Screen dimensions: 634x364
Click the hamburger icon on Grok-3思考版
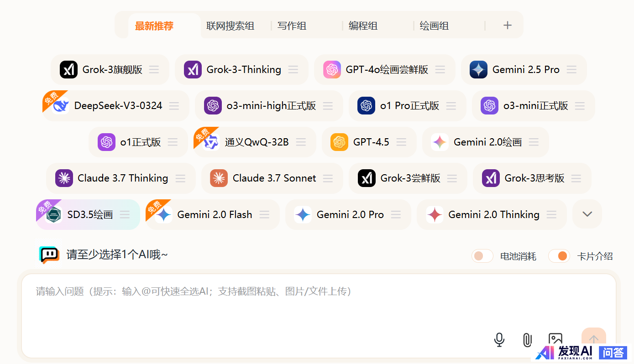click(x=576, y=178)
